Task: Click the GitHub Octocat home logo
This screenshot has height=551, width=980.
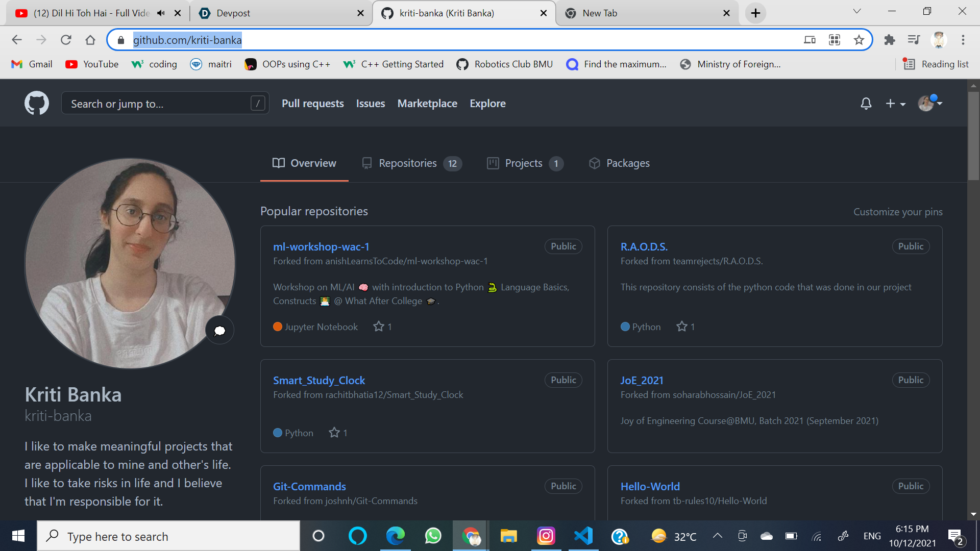Action: coord(37,103)
